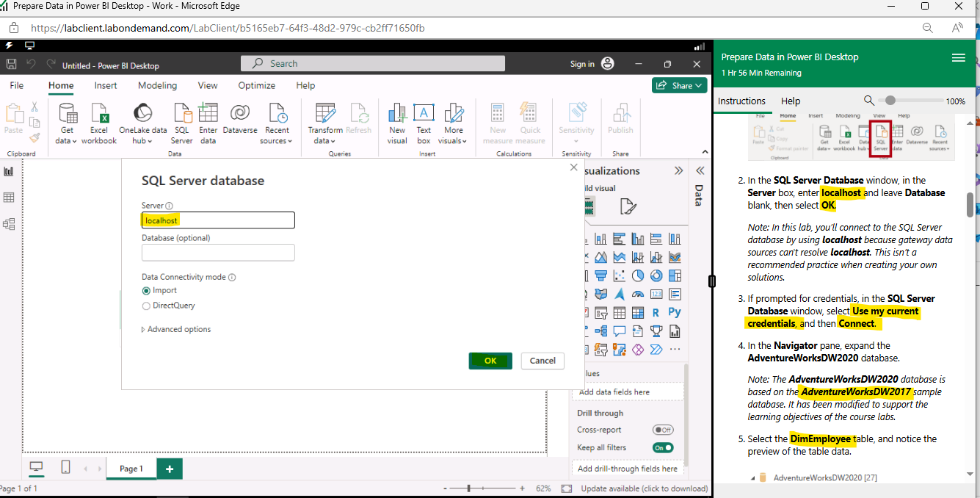Click Get more visuals ellipsis
The height and width of the screenshot is (498, 980).
(675, 350)
